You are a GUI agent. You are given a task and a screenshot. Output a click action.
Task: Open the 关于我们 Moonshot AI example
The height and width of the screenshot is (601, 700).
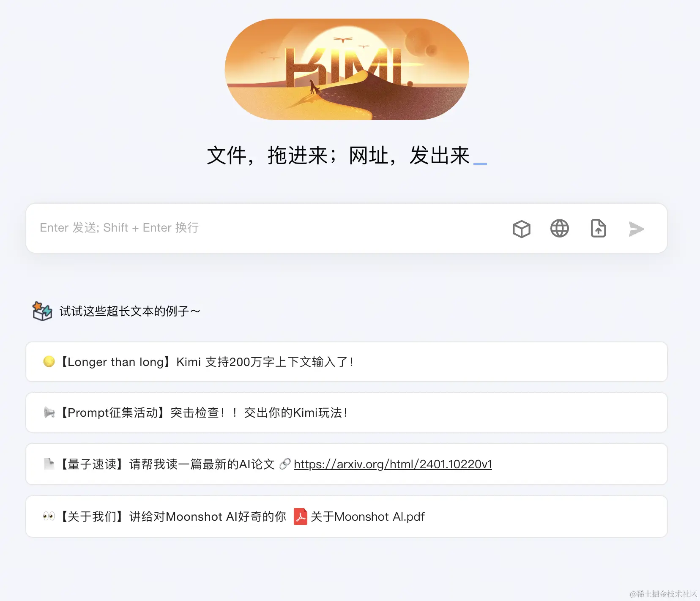coord(347,516)
